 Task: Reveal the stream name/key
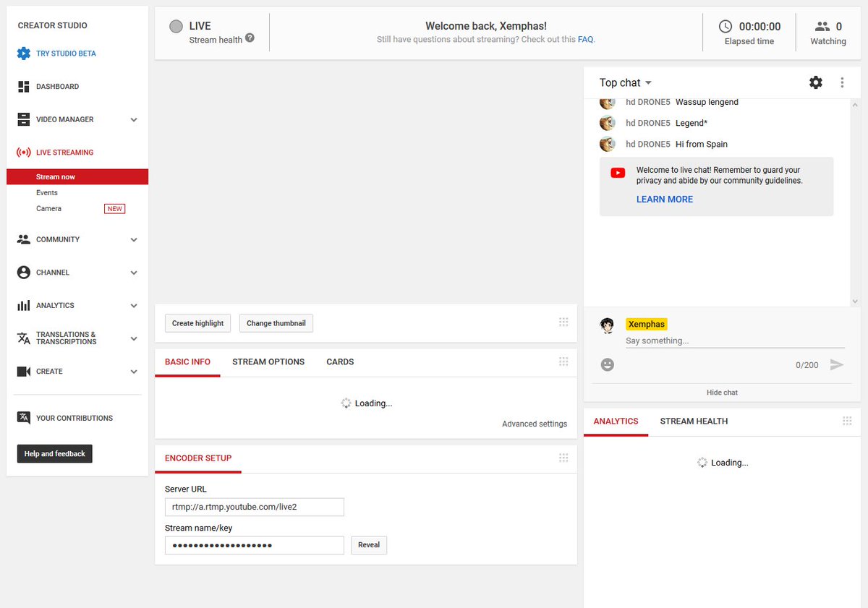tap(369, 545)
